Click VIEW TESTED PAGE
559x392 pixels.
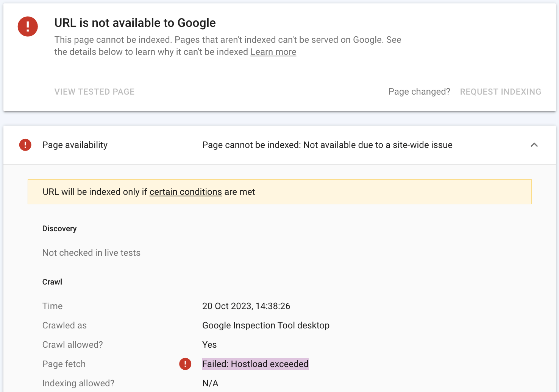pos(94,92)
